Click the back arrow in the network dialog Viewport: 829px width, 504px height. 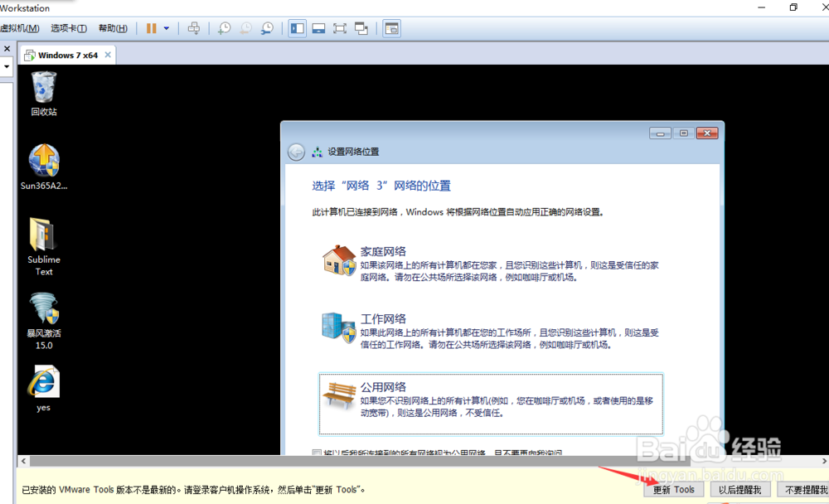coord(298,152)
